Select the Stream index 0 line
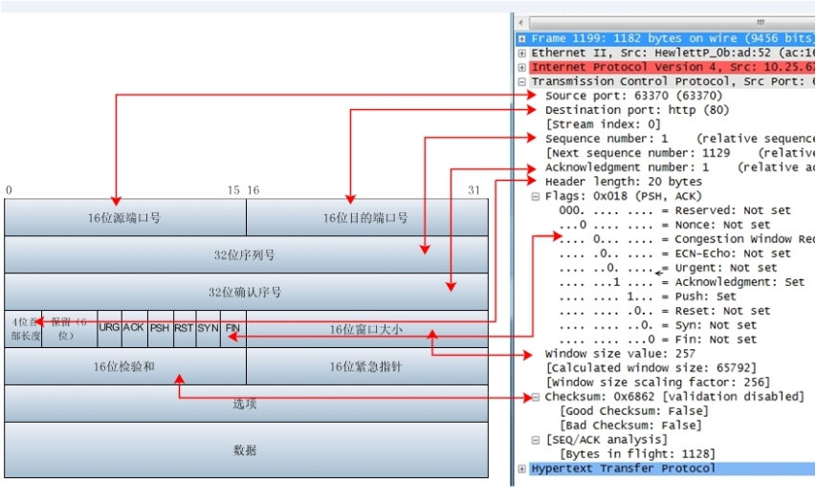The height and width of the screenshot is (504, 816). pyautogui.click(x=603, y=124)
